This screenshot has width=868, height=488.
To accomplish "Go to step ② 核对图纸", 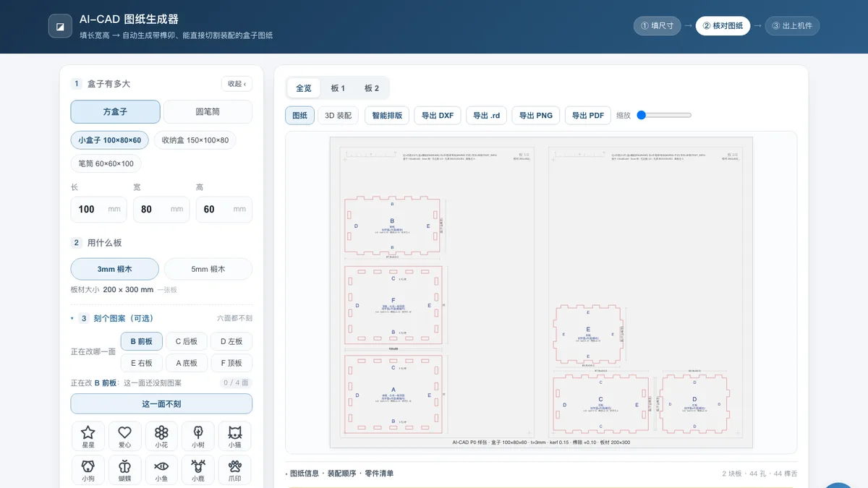I will [x=723, y=26].
